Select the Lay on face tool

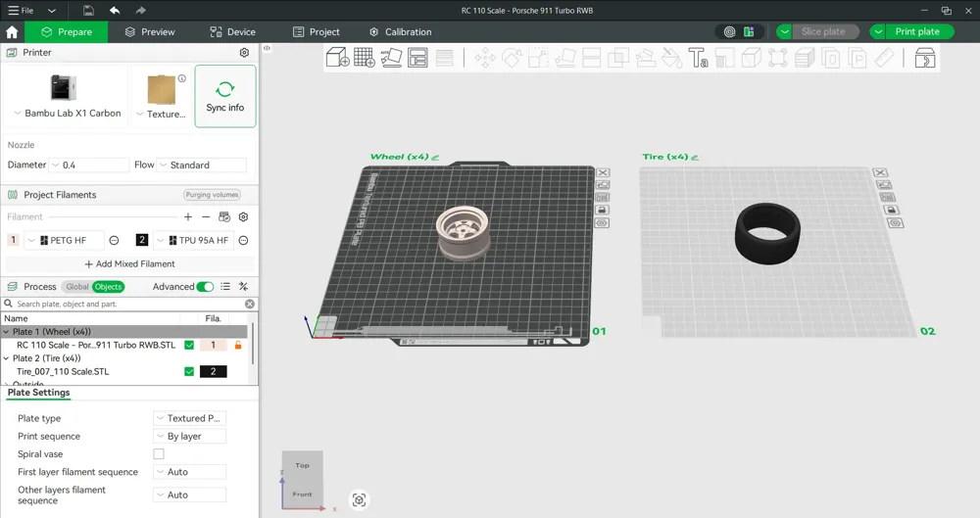coord(565,58)
